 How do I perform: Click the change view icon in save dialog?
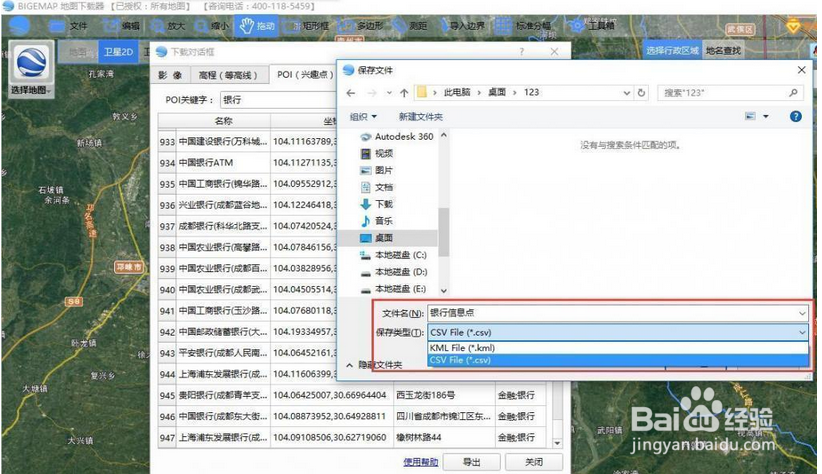point(750,116)
